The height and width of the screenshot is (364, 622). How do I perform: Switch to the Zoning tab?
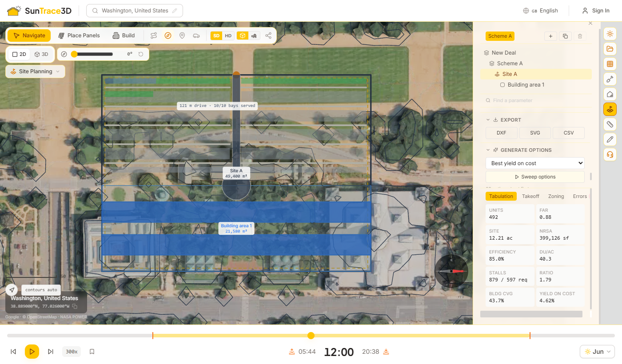pos(556,196)
